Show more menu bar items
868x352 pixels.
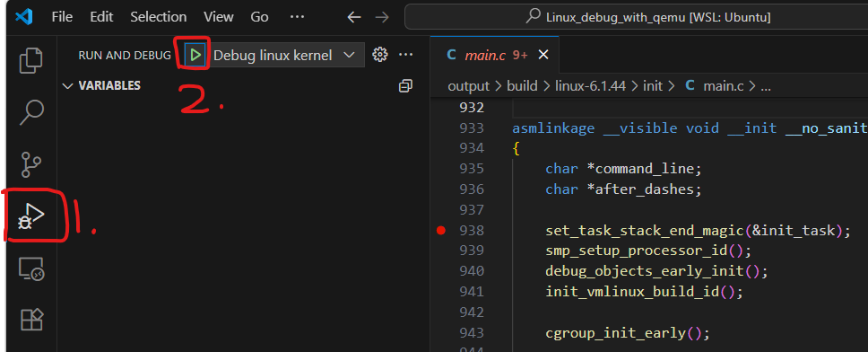[298, 17]
